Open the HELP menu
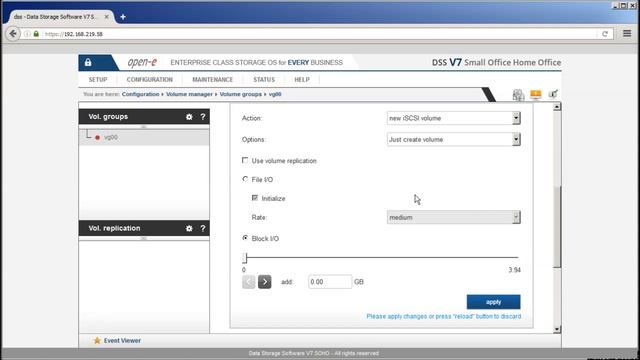 click(302, 80)
